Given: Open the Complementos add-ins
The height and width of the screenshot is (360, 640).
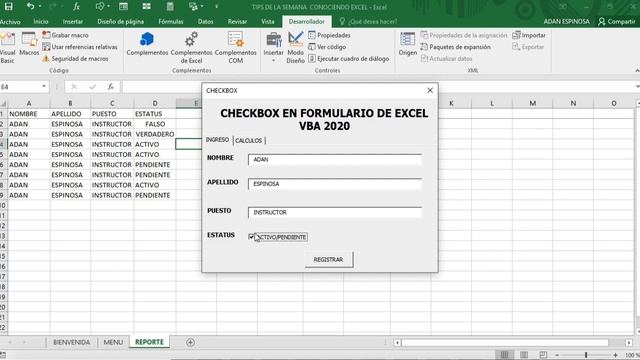Looking at the screenshot, I should click(x=147, y=45).
